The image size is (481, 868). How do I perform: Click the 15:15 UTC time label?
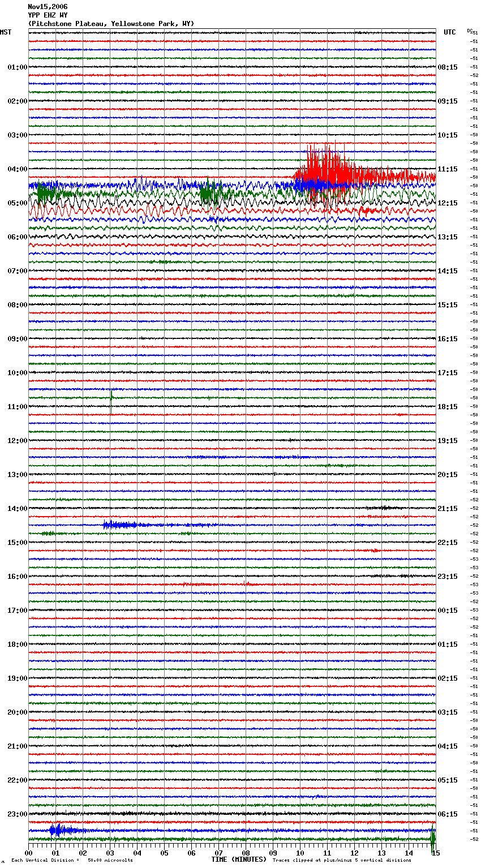tap(448, 305)
